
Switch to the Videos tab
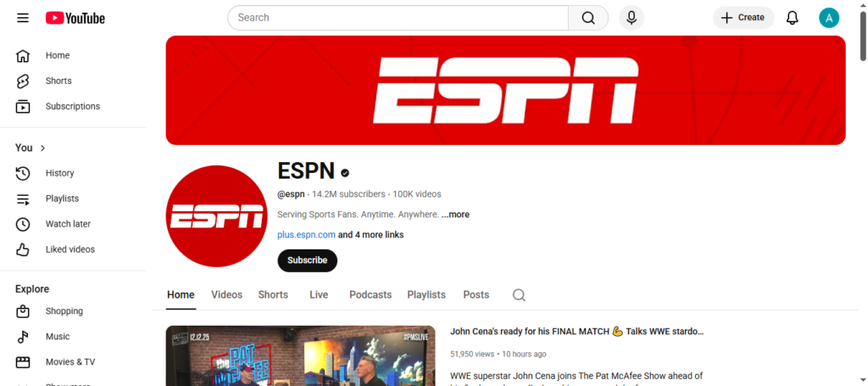coord(227,294)
